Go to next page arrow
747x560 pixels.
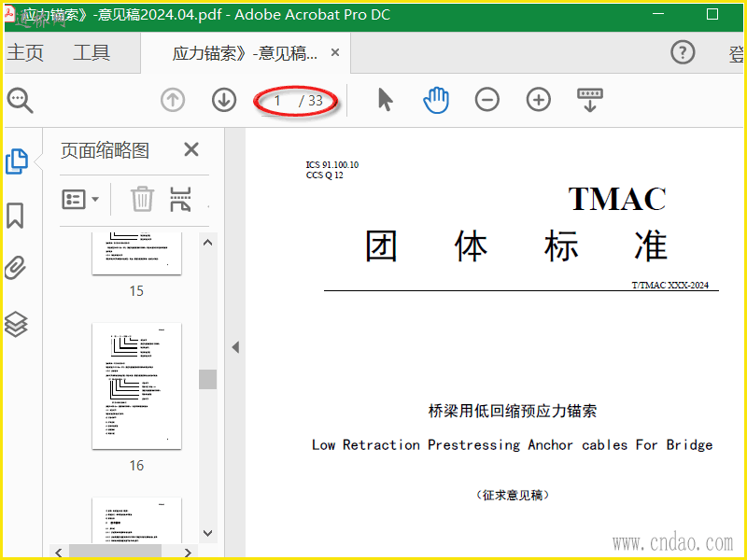pos(224,101)
